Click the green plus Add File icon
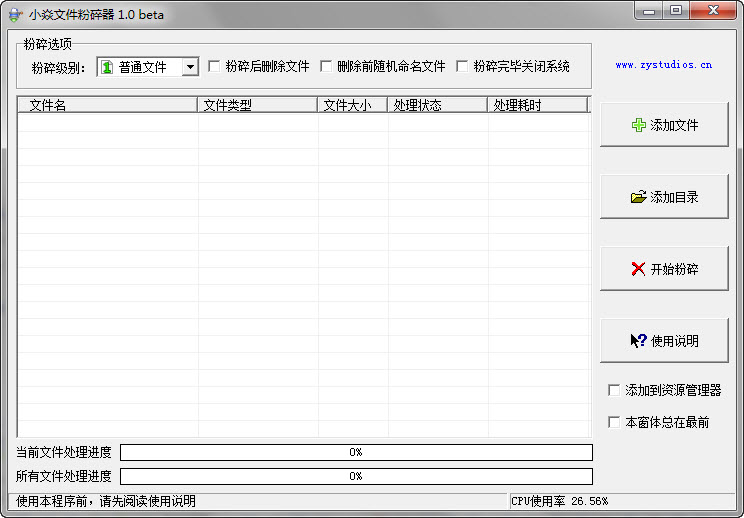This screenshot has width=744, height=518. [639, 125]
